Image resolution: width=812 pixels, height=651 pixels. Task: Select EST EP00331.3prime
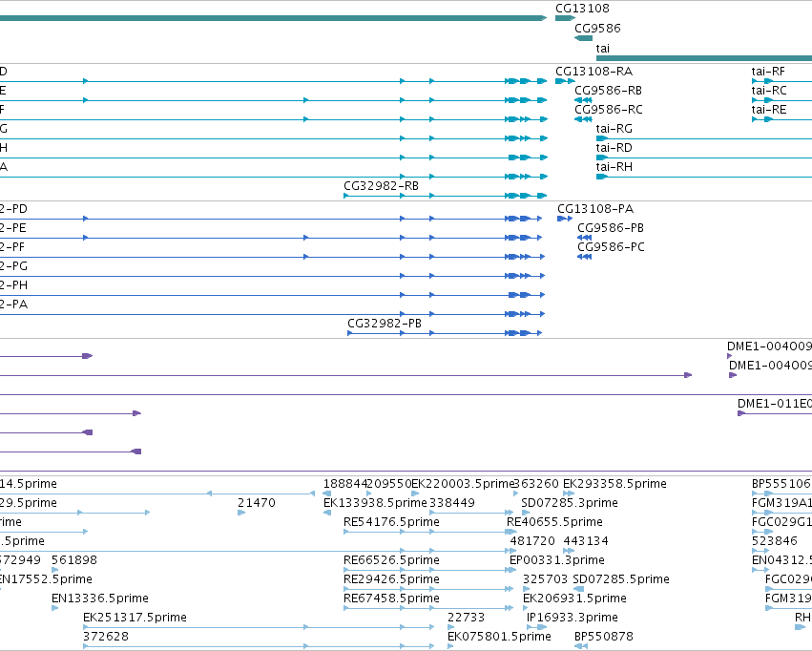pos(557,561)
